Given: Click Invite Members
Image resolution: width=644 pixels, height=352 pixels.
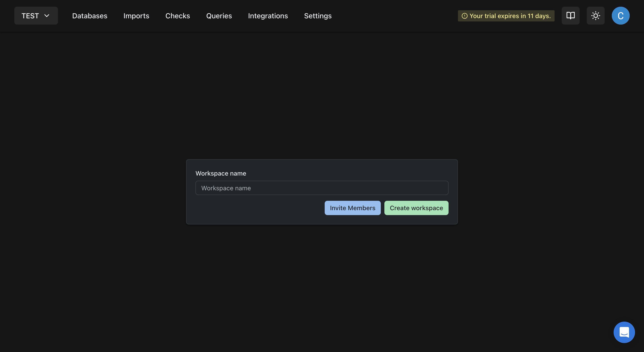Looking at the screenshot, I should pyautogui.click(x=352, y=208).
